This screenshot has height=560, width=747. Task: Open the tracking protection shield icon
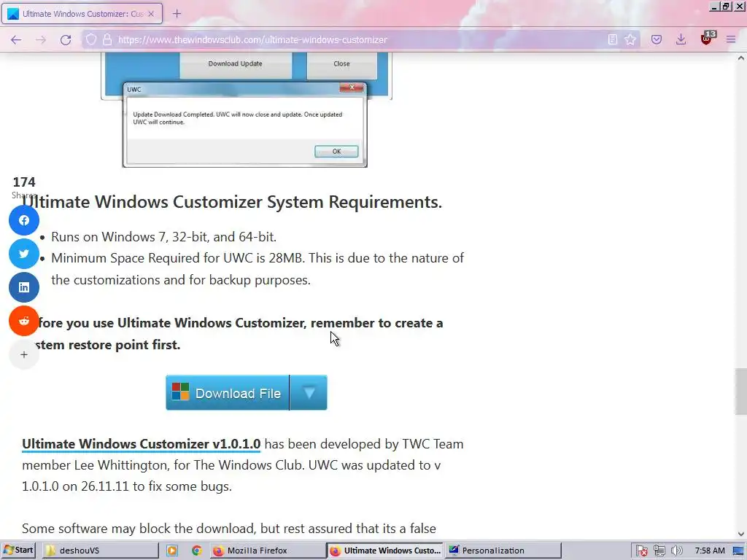click(91, 39)
